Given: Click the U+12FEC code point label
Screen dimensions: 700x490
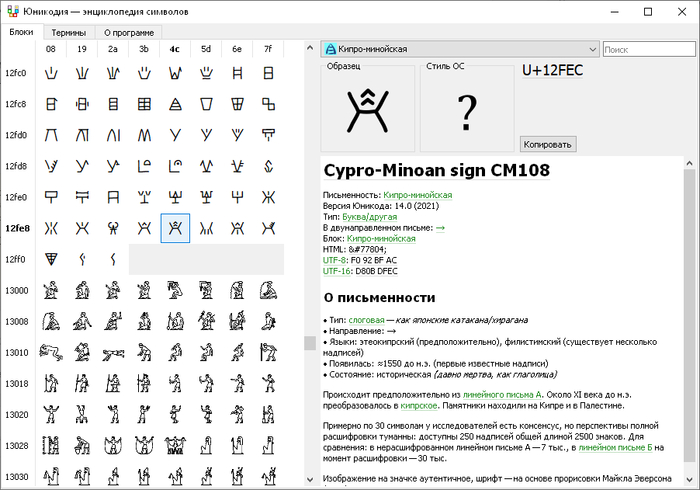Looking at the screenshot, I should coord(552,70).
